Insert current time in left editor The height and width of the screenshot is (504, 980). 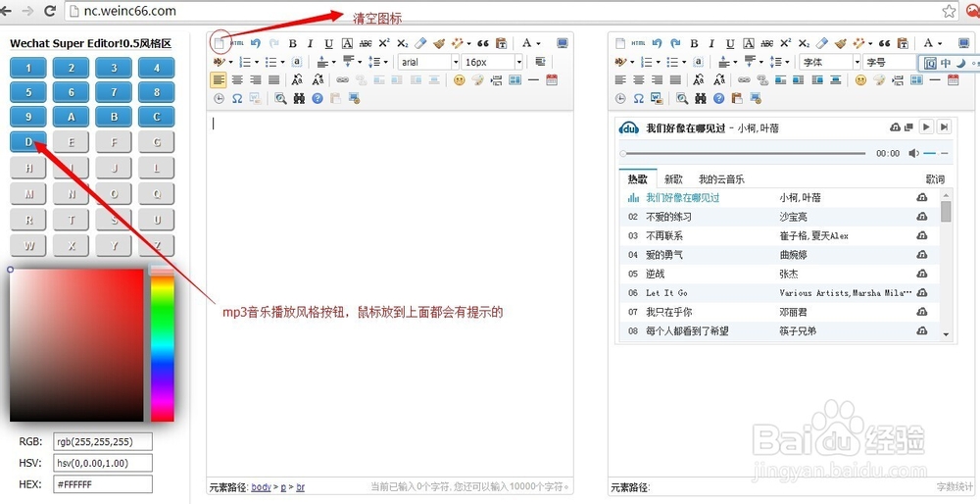click(x=219, y=98)
